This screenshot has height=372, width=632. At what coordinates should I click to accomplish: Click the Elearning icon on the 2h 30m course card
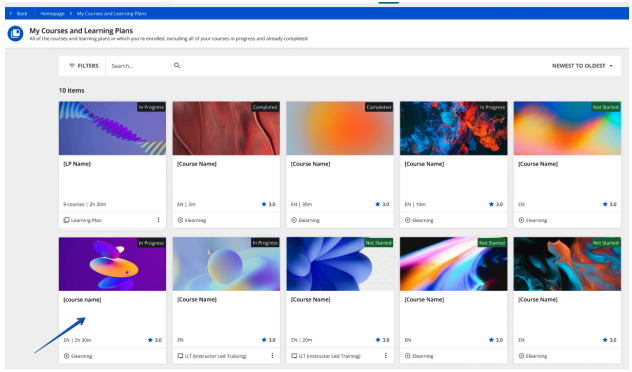(x=67, y=356)
